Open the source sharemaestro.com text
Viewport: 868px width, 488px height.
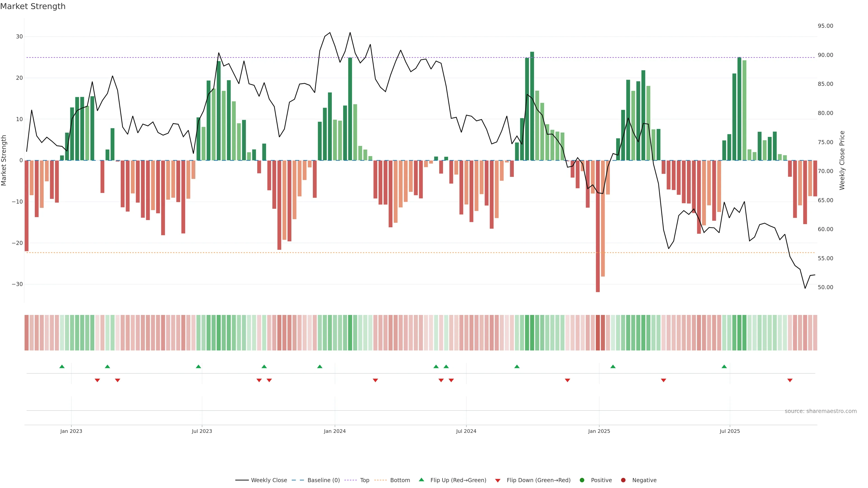821,411
